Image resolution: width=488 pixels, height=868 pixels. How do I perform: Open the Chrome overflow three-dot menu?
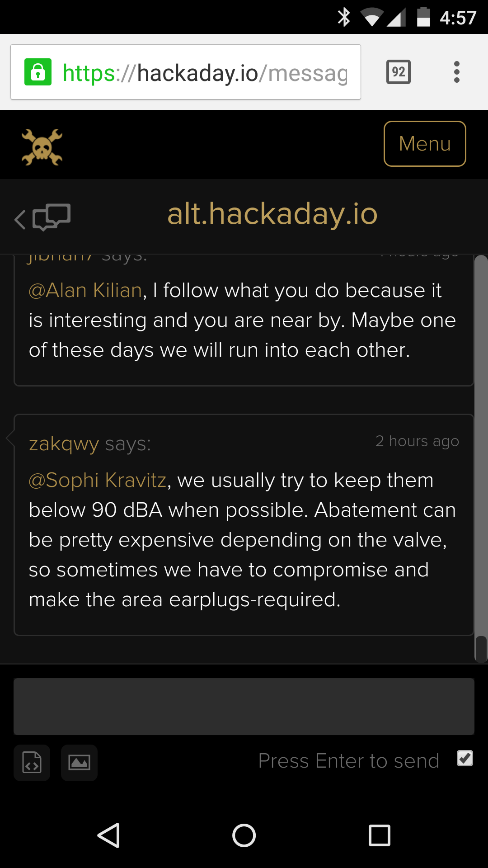[x=457, y=71]
